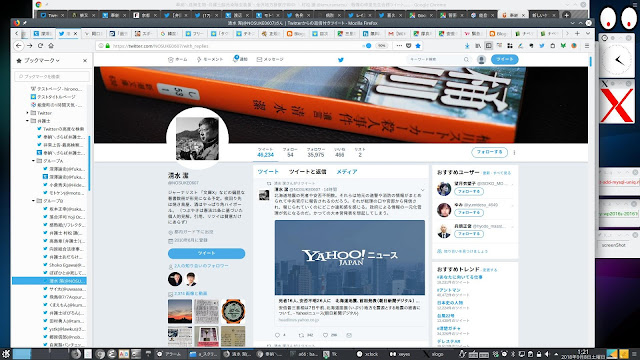Expand the Twitter bookmark folder
Image resolution: width=640 pixels, height=360 pixels.
tap(27, 113)
